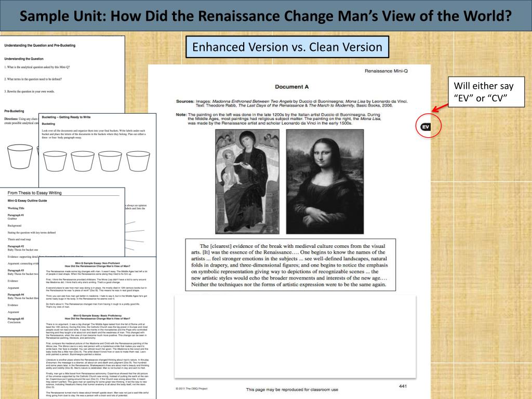Click 'Mini-Q Sample Essay: Non-Proficient' heading
This screenshot has width=532, height=399.
coord(97,264)
